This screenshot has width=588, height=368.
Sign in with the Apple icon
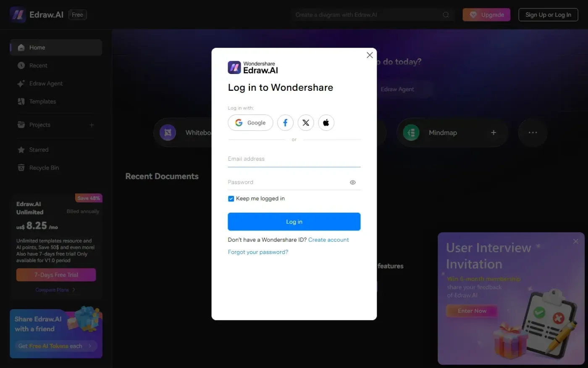326,123
